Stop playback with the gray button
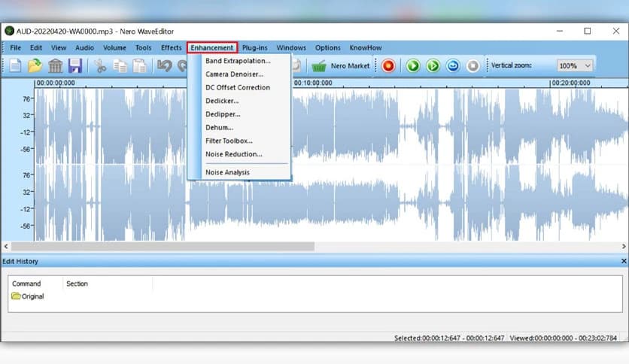Screen dimensions: 629x364 pos(473,65)
